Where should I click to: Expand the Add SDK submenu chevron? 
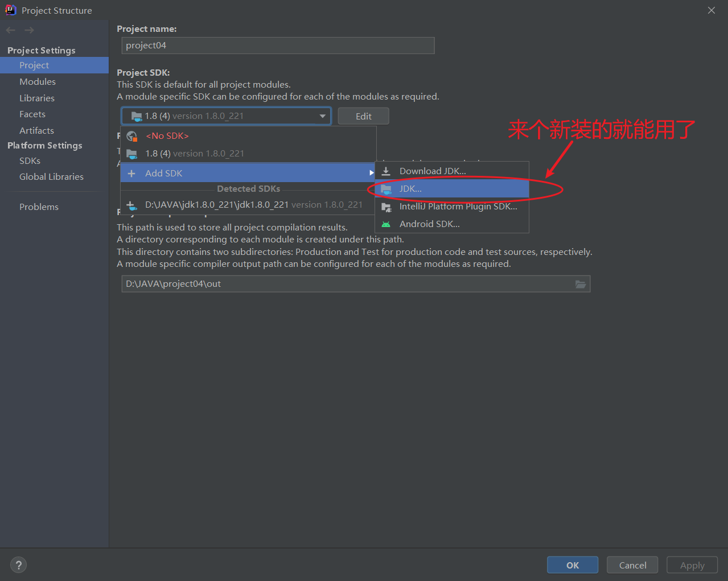[x=372, y=172]
